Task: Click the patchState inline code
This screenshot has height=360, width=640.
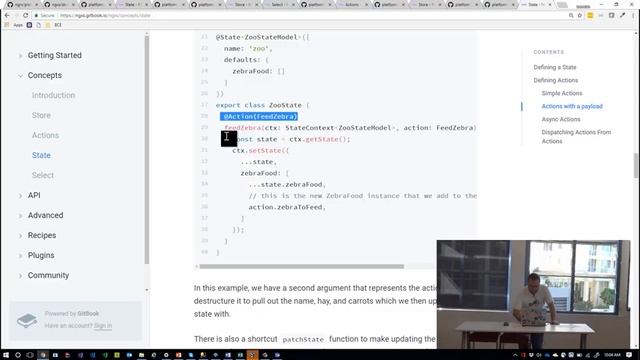Action: (303, 340)
